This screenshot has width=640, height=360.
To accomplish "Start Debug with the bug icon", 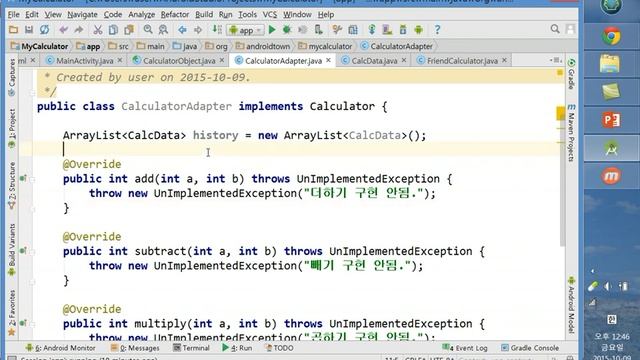I will (287, 30).
